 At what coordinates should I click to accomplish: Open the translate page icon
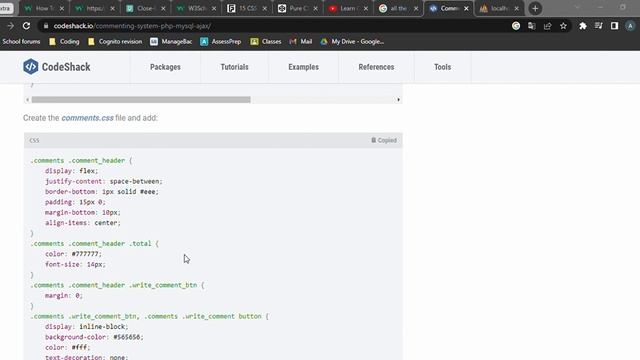point(531,26)
